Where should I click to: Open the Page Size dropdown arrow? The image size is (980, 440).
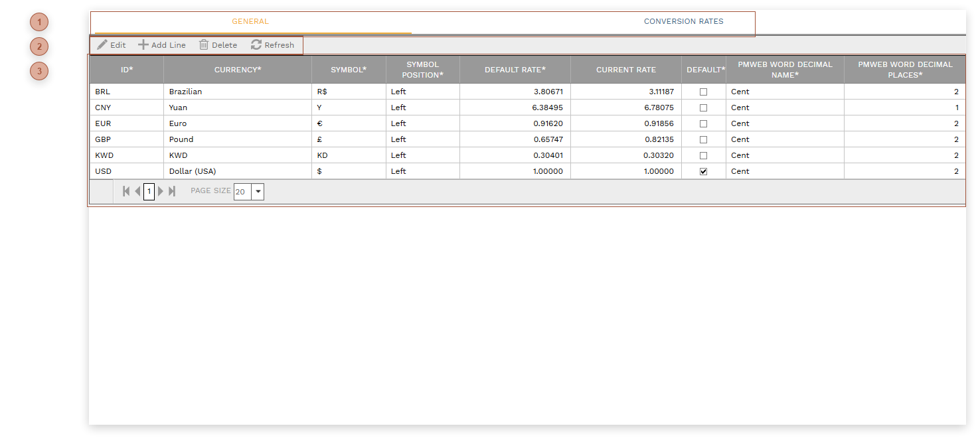tap(258, 192)
